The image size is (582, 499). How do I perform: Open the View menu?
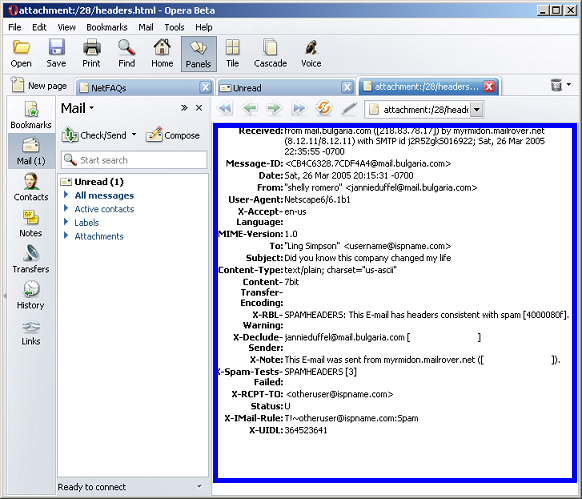click(66, 27)
